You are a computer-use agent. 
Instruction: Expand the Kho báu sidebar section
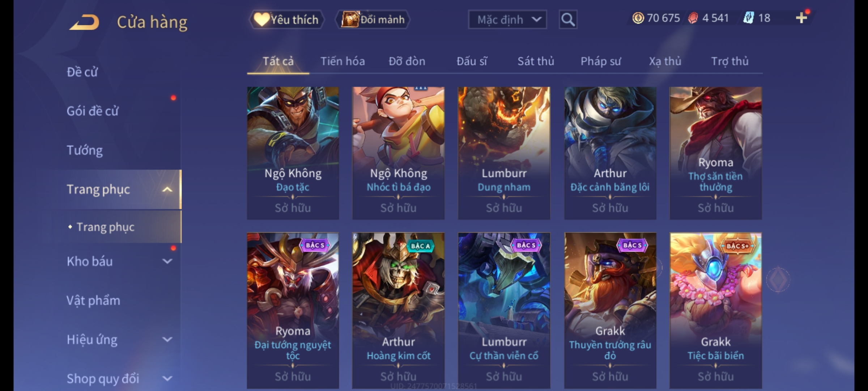[x=167, y=261]
